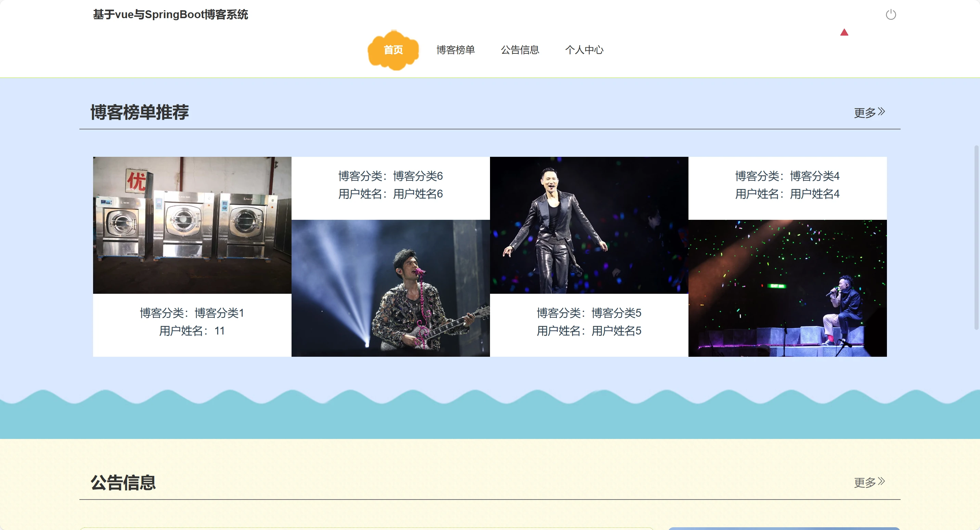Open the washing machines blog thumbnail

pyautogui.click(x=192, y=225)
